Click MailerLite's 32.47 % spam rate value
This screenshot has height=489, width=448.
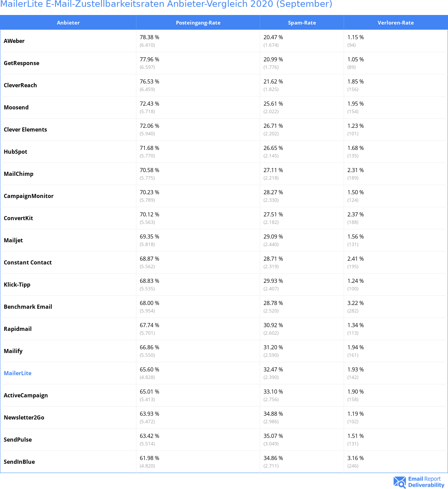coord(273,369)
